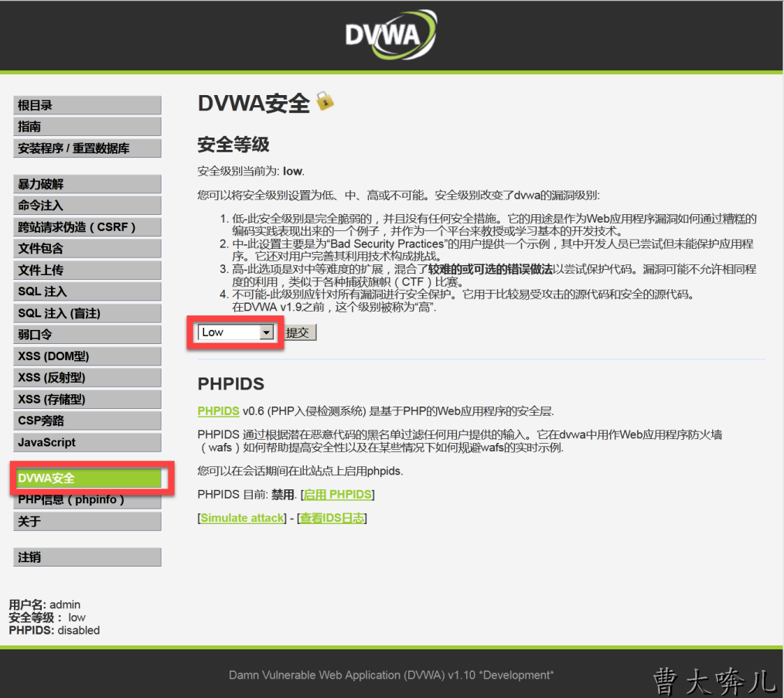
Task: Click the 注销 (Logout) entry
Action: (x=87, y=557)
